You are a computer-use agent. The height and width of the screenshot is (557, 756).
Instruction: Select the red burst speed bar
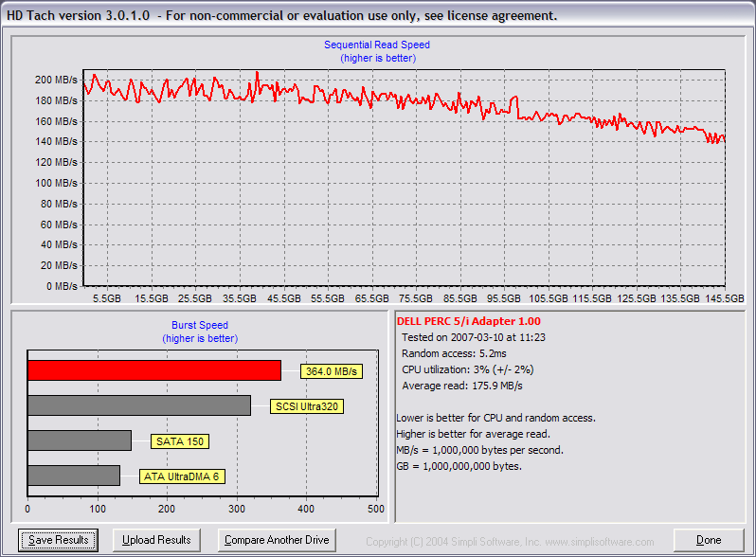click(x=153, y=370)
